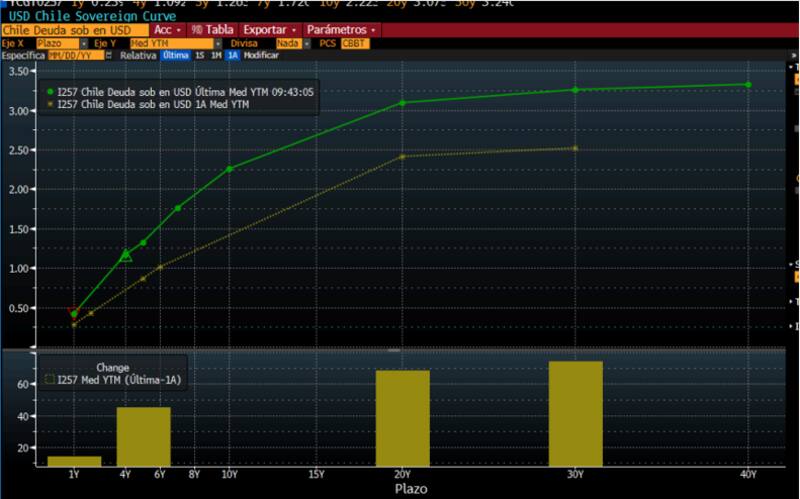Click the Change legend color swatch
This screenshot has height=499, width=800.
[x=50, y=380]
